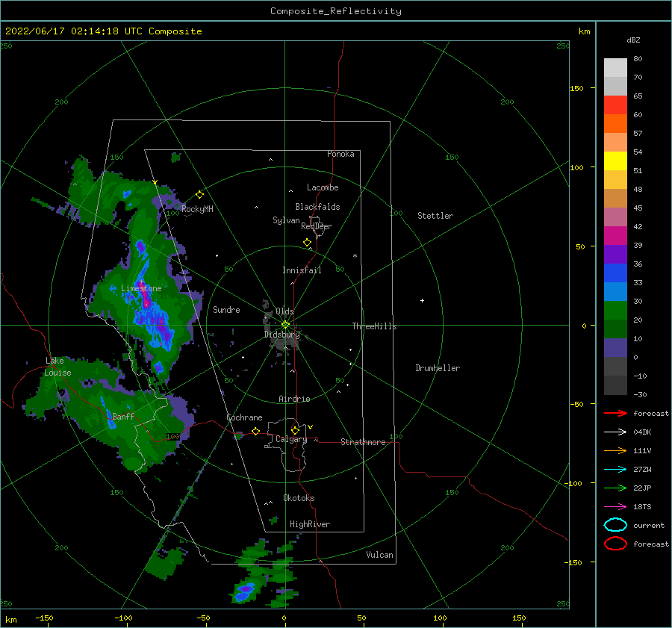Click the Calgary city label

291,439
